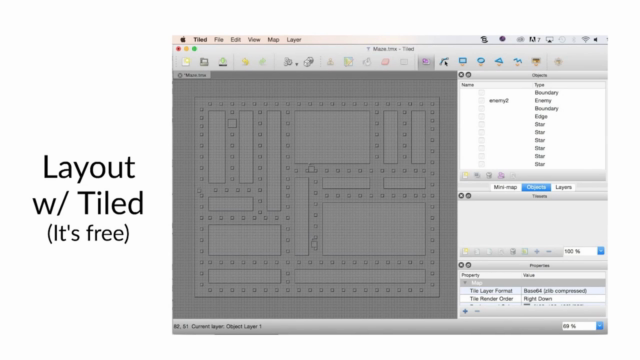The width and height of the screenshot is (640, 360).
Task: Select the Stamp Brush tool
Action: coord(330,62)
